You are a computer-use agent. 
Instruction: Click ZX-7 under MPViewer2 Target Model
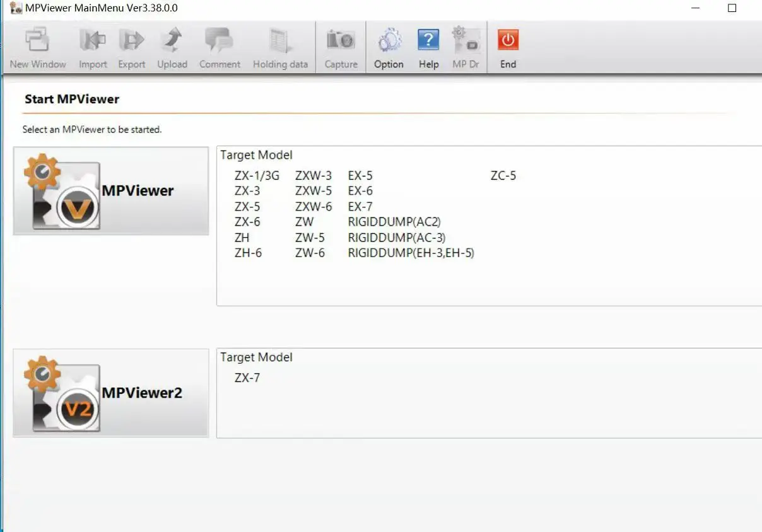coord(247,378)
